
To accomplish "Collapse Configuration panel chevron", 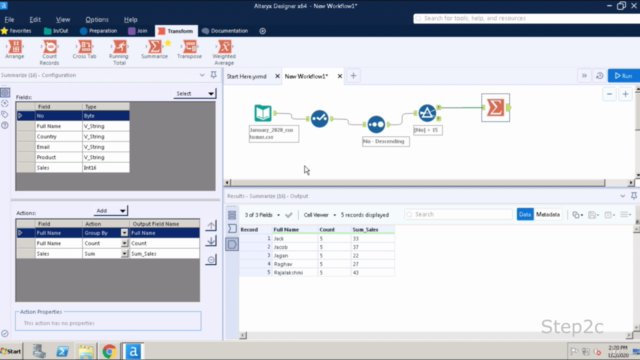I will [x=202, y=75].
